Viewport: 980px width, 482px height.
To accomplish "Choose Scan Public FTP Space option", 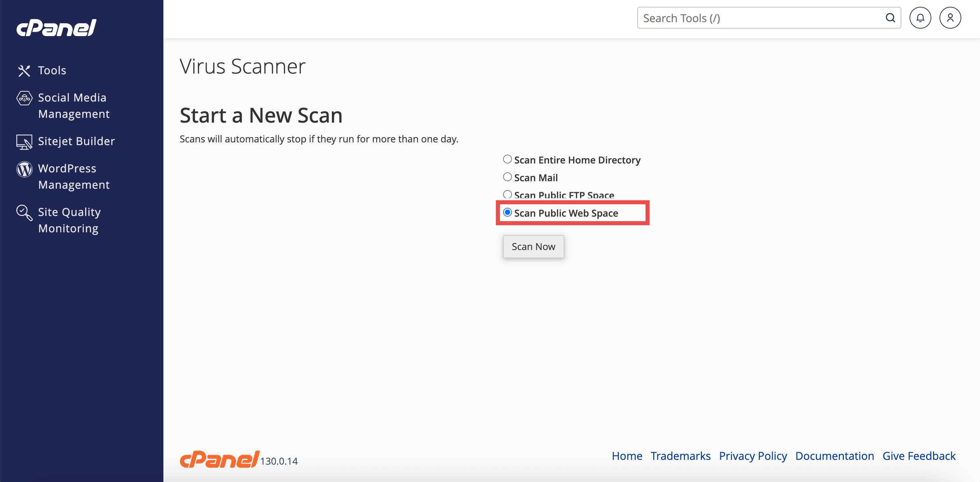I will [x=507, y=194].
